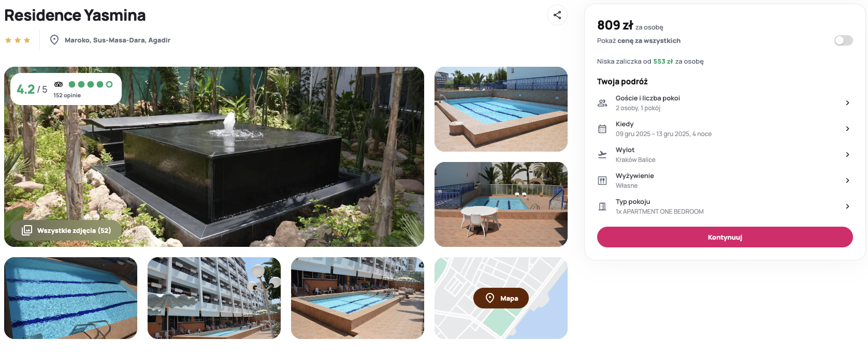Click the airplane icon next to Wylot
Viewport: 868px width, 354px height.
click(x=602, y=155)
